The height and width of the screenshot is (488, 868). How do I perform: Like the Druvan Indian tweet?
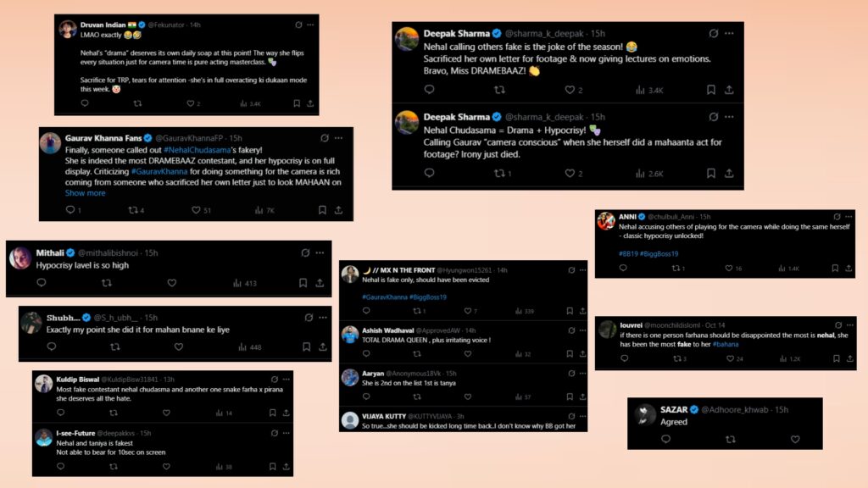click(x=189, y=103)
